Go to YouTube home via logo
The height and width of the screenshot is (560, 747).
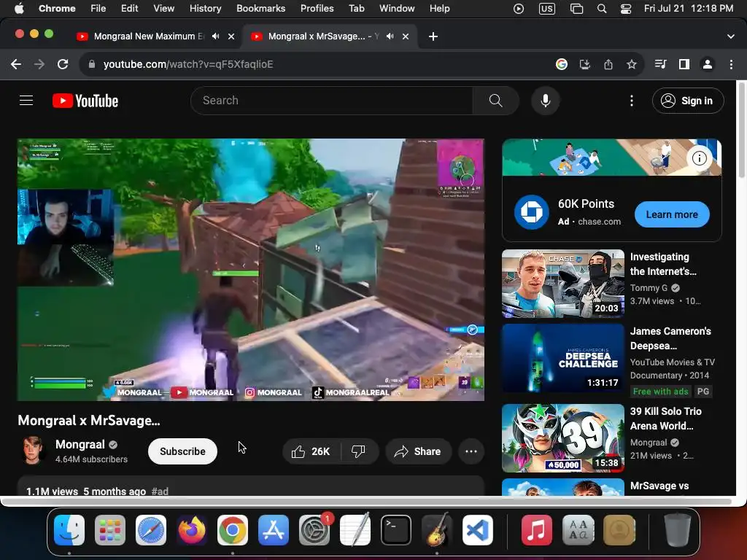tap(85, 101)
